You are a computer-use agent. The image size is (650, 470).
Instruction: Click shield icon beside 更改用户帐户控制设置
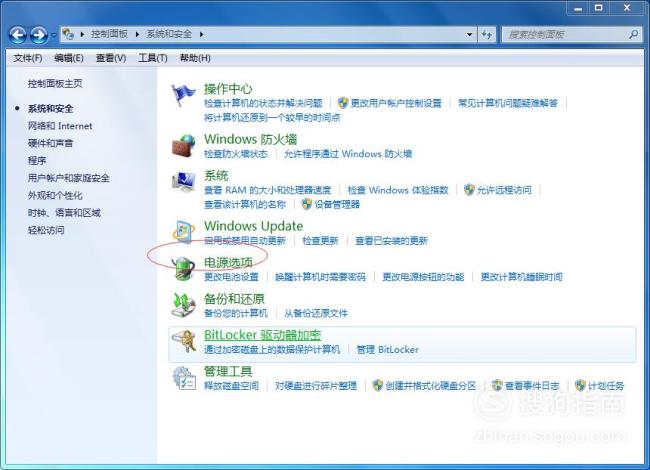[343, 103]
